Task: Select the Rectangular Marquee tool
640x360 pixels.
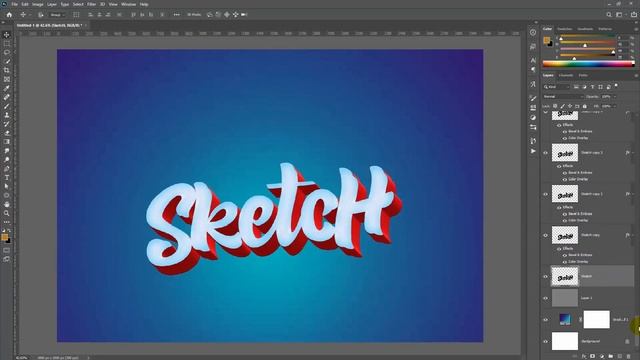Action: (7, 44)
